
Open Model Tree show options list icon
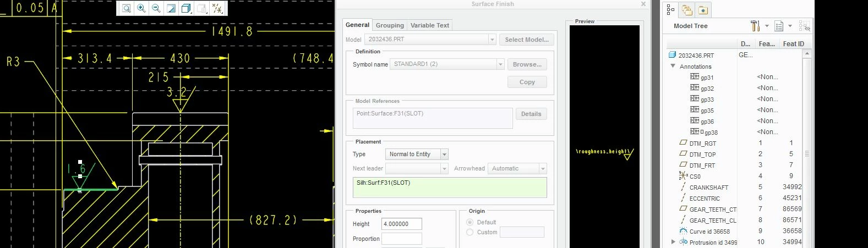[779, 26]
